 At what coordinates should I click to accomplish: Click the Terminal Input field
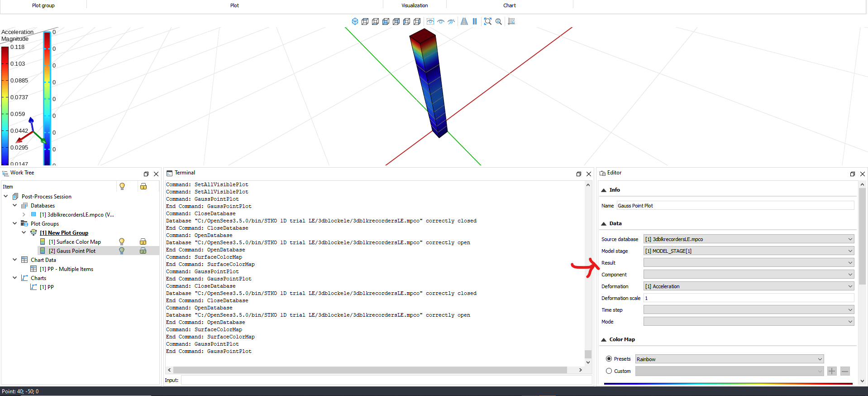tap(386, 380)
